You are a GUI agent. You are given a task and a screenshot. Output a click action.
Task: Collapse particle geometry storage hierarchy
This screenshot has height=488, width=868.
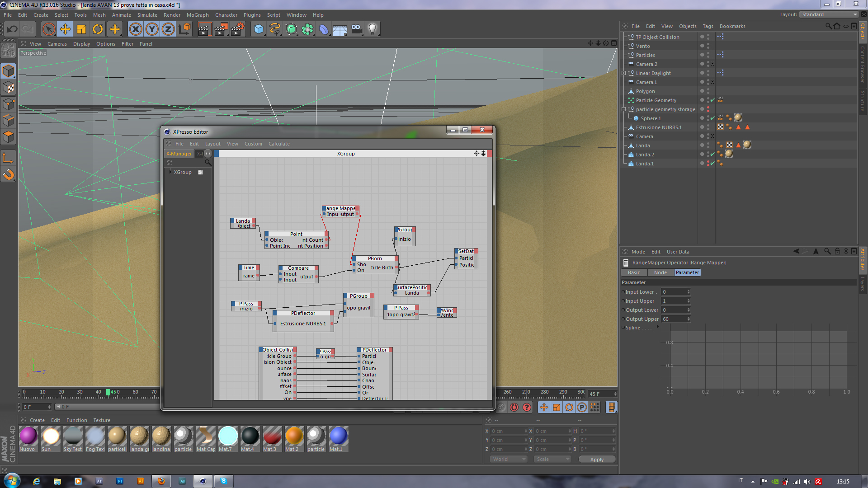tap(624, 109)
